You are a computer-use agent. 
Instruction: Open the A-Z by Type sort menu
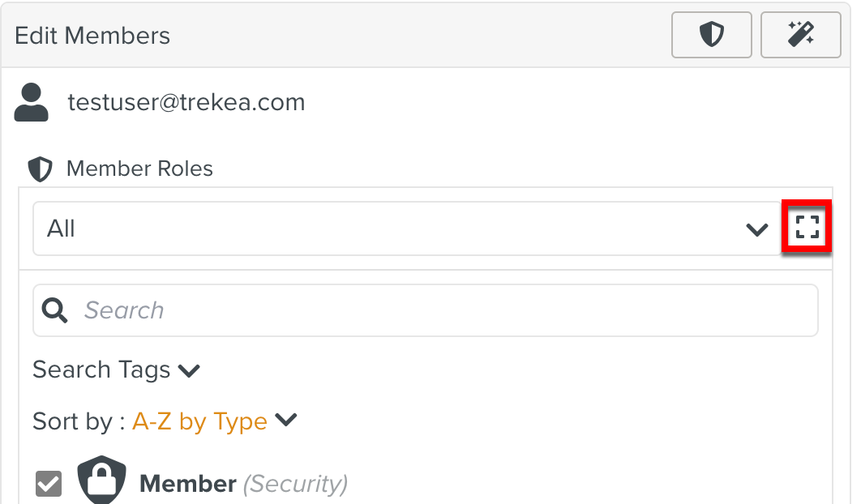tap(199, 421)
